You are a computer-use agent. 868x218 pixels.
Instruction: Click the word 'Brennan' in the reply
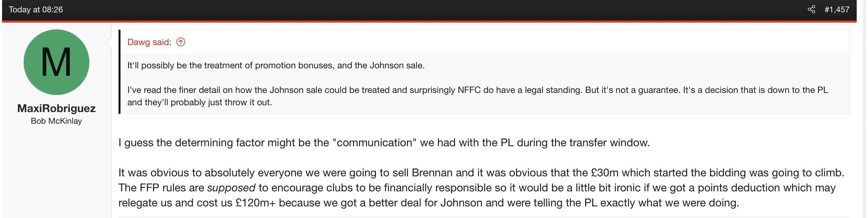(432, 173)
